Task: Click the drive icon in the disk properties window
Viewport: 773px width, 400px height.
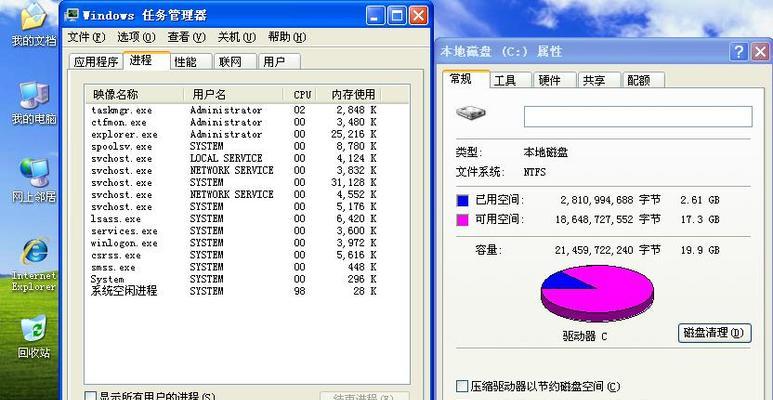Action: click(470, 112)
